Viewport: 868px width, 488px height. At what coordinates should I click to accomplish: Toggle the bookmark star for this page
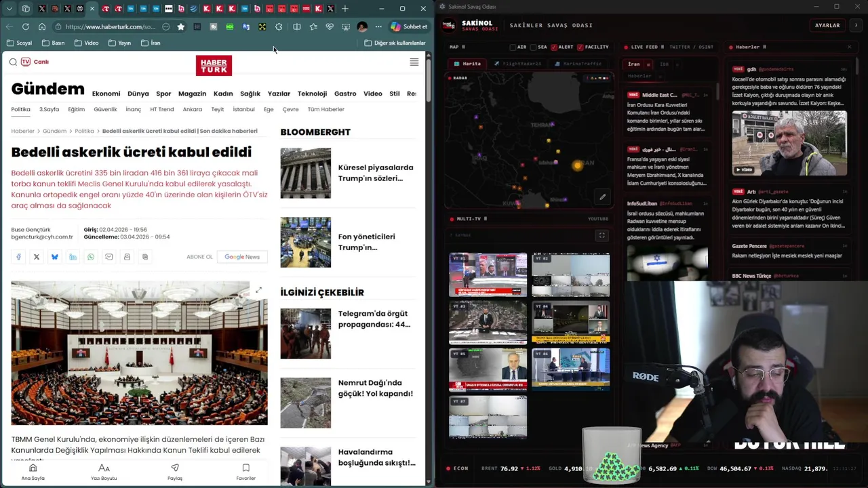pyautogui.click(x=180, y=26)
